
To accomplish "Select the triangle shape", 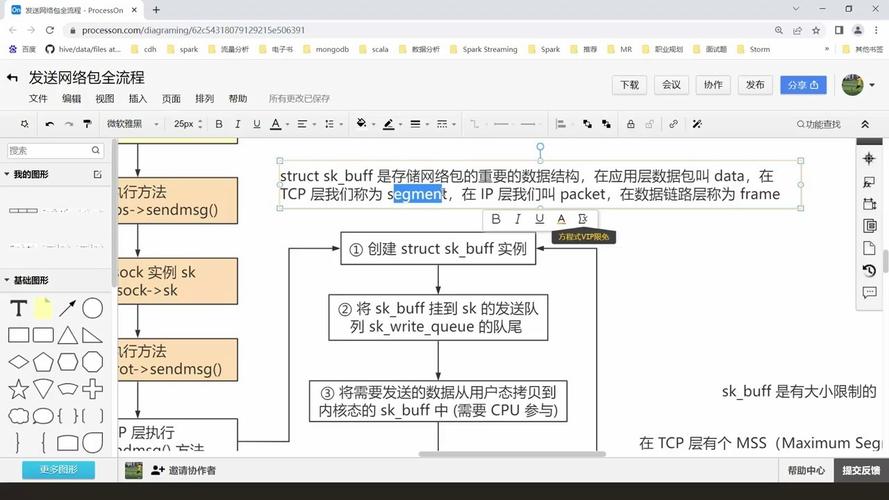I will click(67, 335).
